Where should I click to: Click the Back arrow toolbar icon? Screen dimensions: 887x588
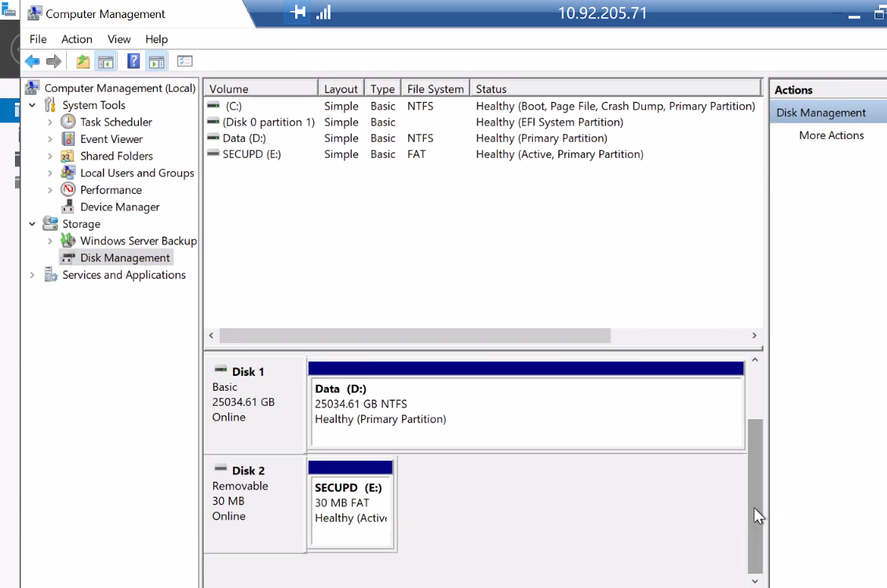(32, 61)
